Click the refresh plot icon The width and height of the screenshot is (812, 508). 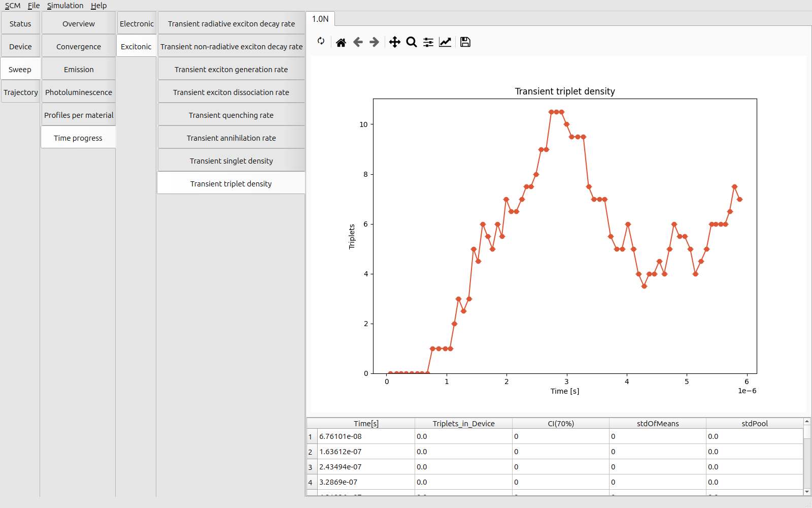(321, 42)
